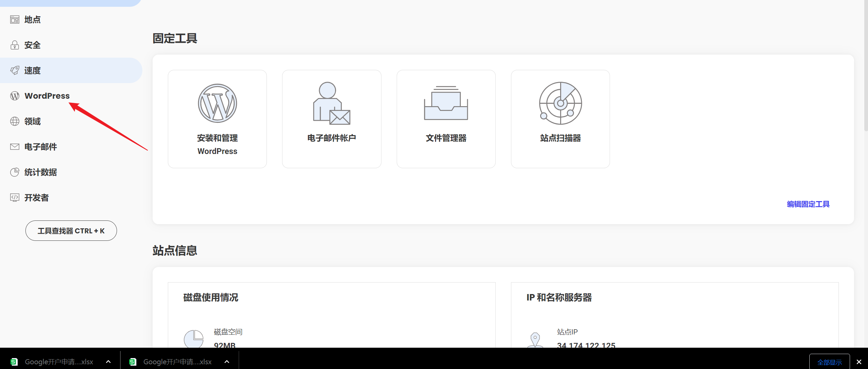Screen dimensions: 868x369
Task: Launch the Site Scanner radar icon
Action: click(560, 103)
